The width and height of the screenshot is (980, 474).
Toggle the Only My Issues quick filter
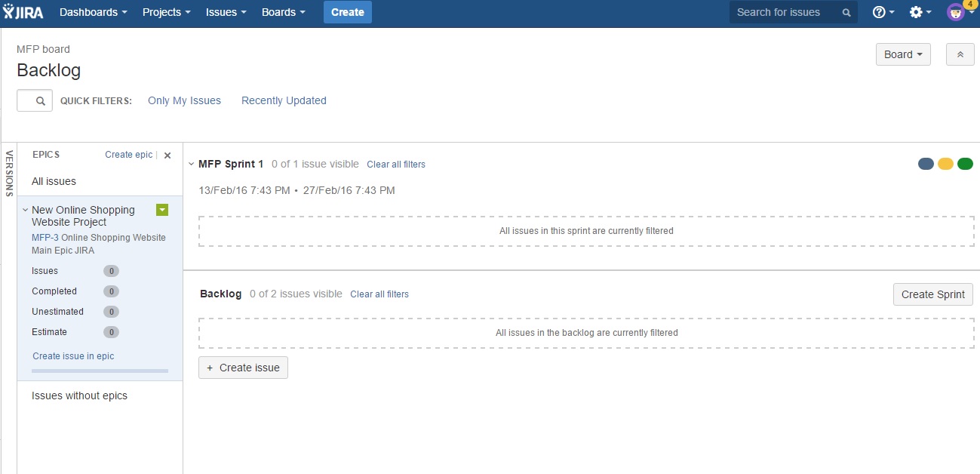pyautogui.click(x=184, y=100)
